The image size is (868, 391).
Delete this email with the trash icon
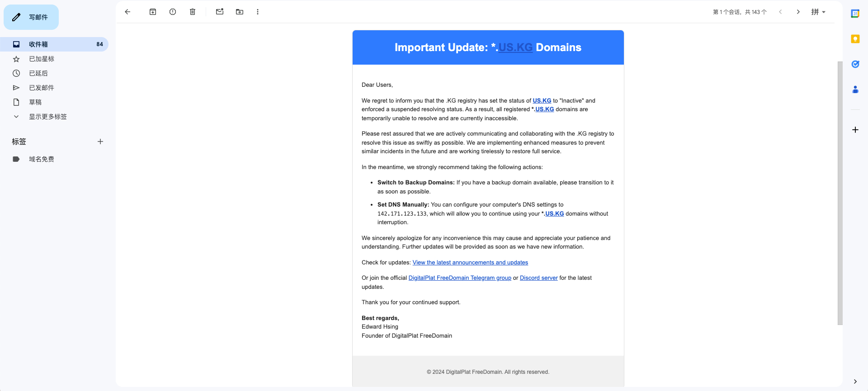pyautogui.click(x=193, y=12)
